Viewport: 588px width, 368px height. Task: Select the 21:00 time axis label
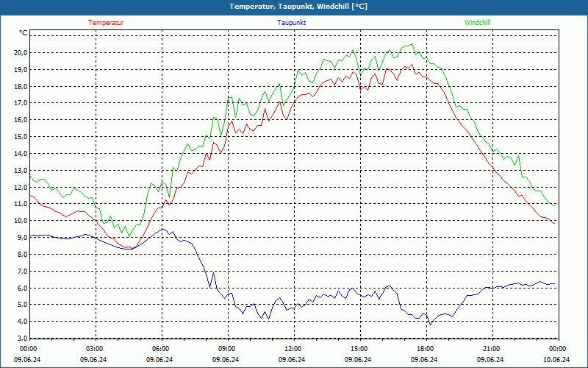(491, 349)
